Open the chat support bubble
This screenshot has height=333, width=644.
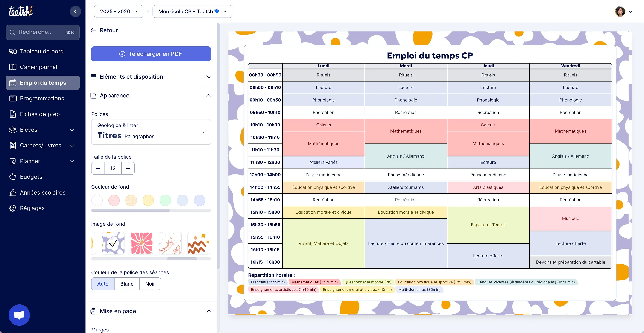click(19, 315)
